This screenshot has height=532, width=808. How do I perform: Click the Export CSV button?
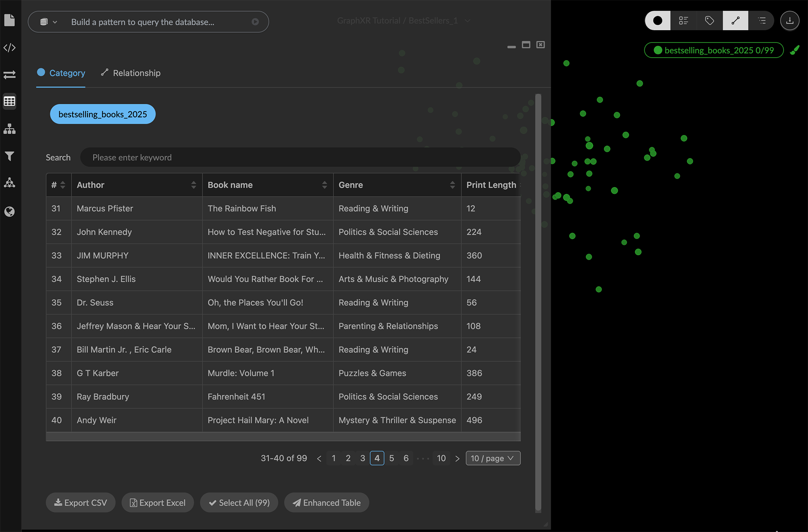[x=80, y=503]
